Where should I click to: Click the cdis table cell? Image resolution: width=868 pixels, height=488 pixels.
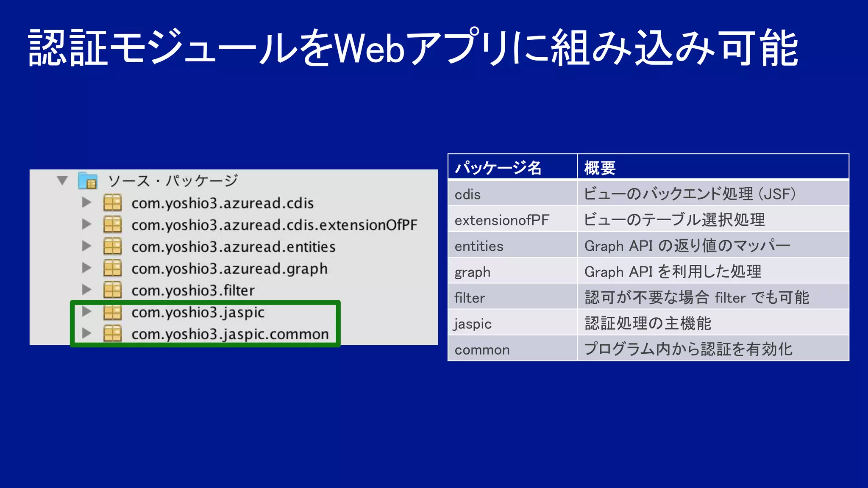point(513,194)
